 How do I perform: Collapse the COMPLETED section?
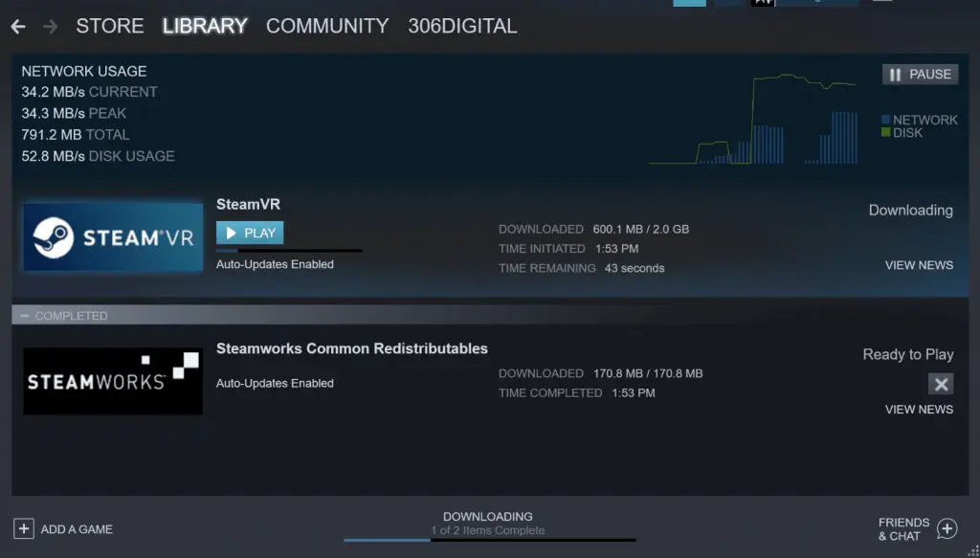(x=24, y=316)
